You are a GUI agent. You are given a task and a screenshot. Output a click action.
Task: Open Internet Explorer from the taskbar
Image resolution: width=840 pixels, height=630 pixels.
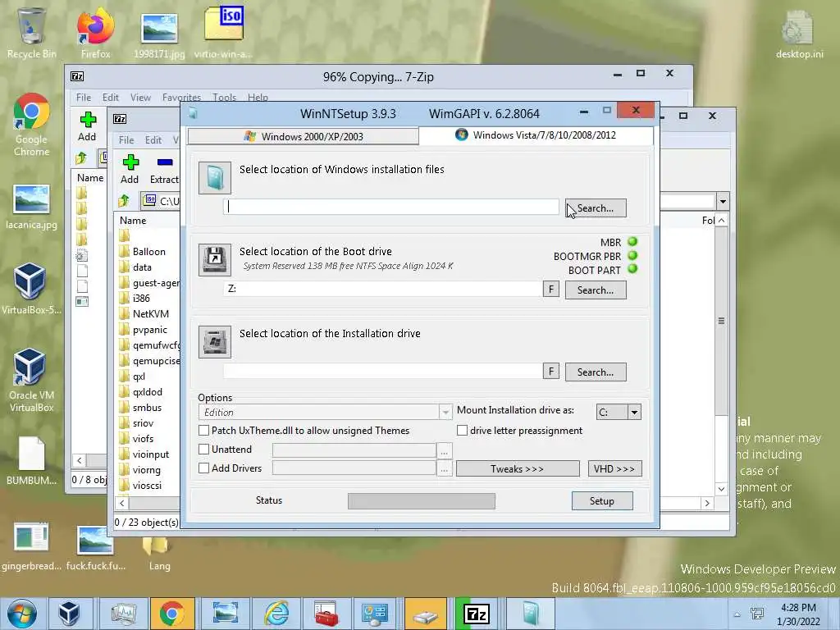276,614
